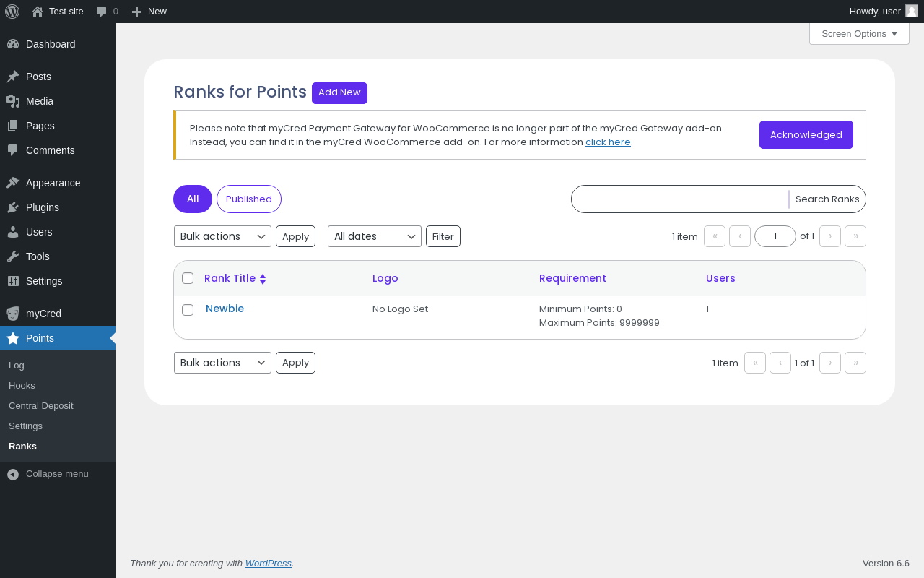Image resolution: width=924 pixels, height=578 pixels.
Task: Click the Dashboard gauge icon
Action: pos(13,44)
